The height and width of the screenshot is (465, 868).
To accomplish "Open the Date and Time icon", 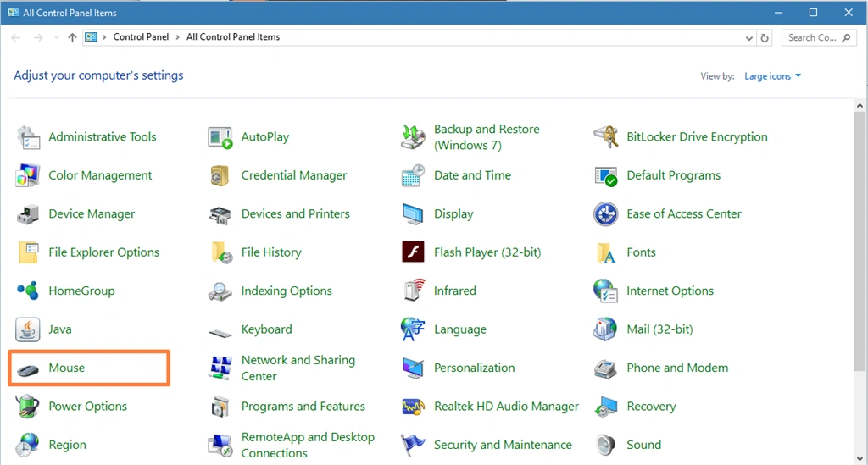I will click(x=413, y=175).
